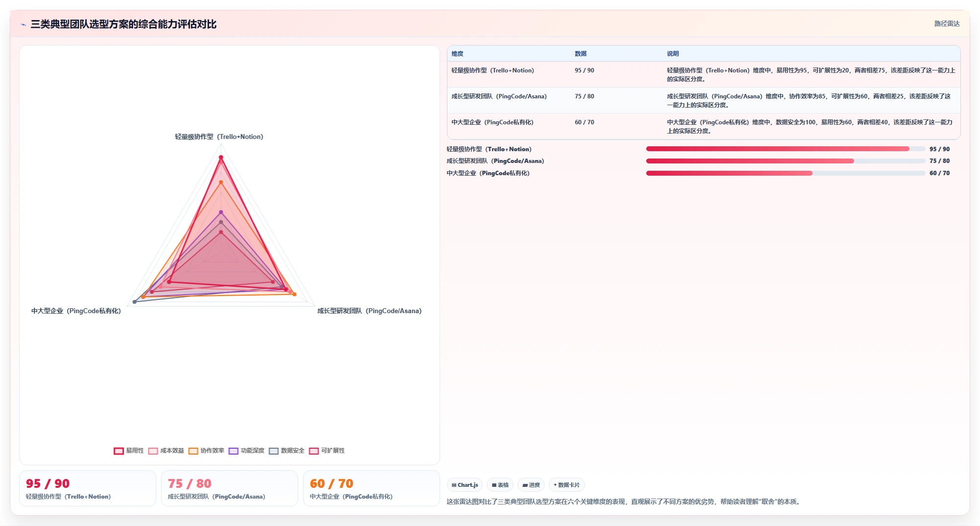Image resolution: width=980 pixels, height=526 pixels.
Task: Toggle the 数据安全 legend item
Action: 287,451
